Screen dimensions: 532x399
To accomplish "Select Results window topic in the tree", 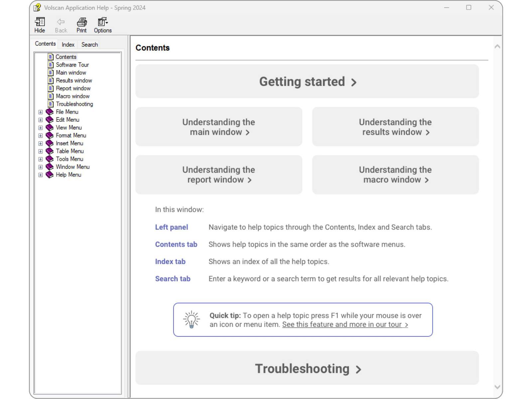I will pyautogui.click(x=74, y=80).
